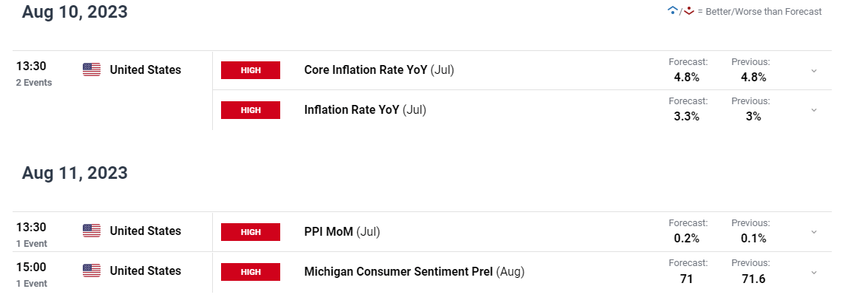This screenshot has width=868, height=303.
Task: Expand the Michigan Consumer Sentiment Prel chevron
Action: point(814,272)
